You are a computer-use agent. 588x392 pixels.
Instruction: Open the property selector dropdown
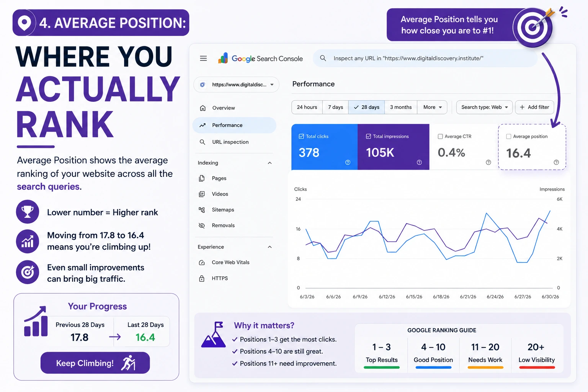click(x=236, y=85)
